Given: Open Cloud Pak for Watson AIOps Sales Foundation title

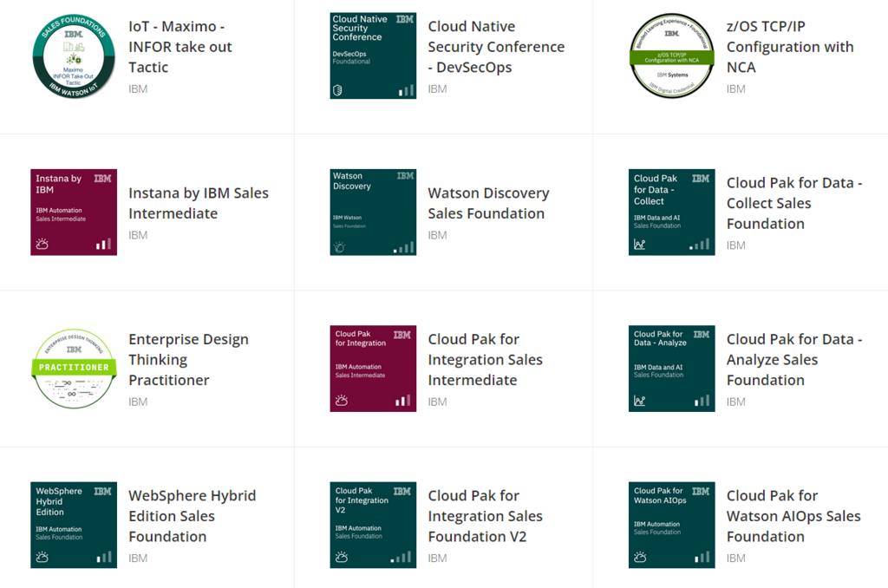Looking at the screenshot, I should tap(793, 516).
